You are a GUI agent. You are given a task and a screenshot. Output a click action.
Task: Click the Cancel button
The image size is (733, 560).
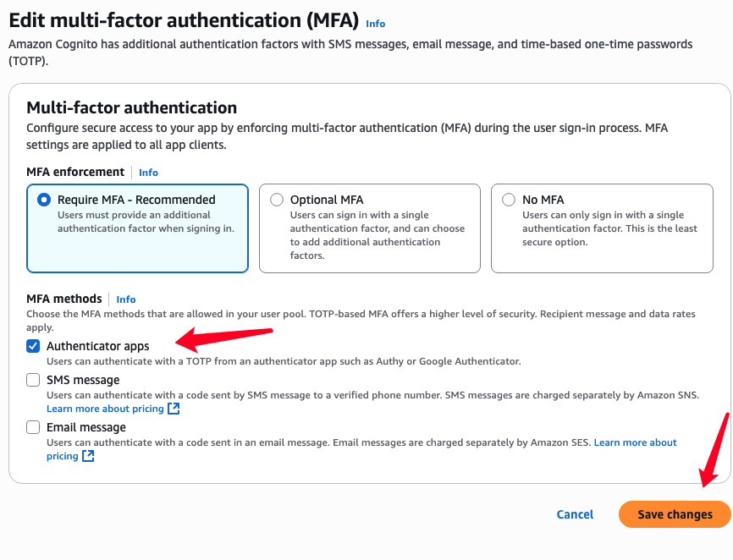(575, 514)
